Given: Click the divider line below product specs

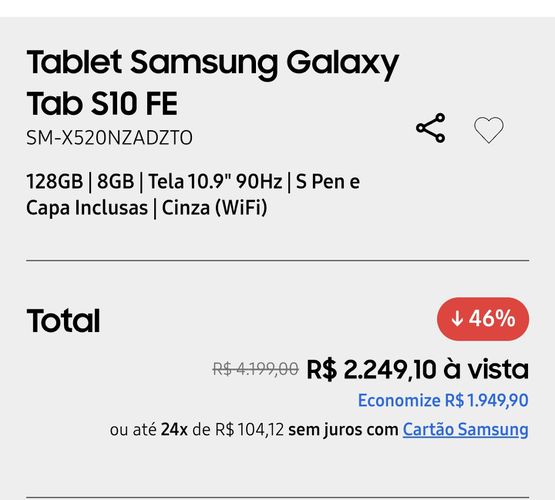Looking at the screenshot, I should 278,260.
